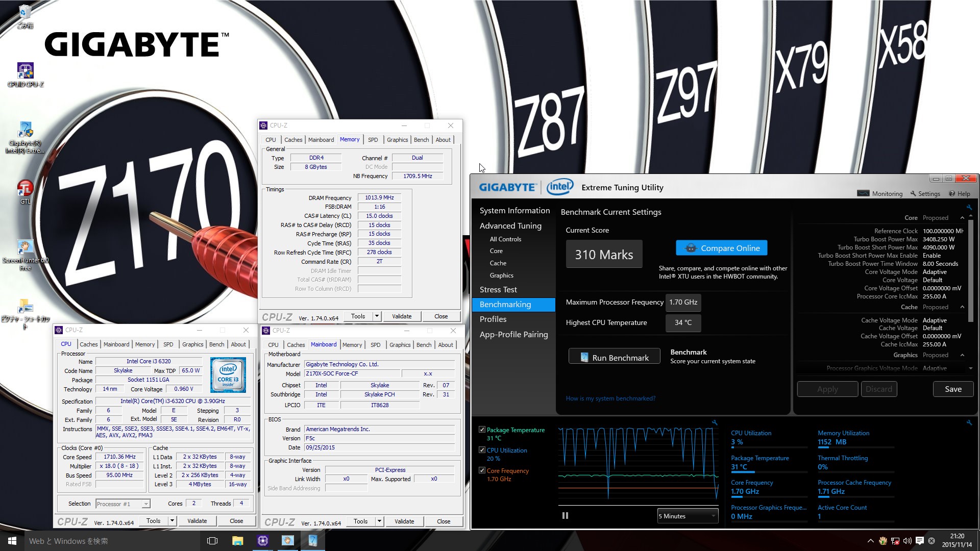Open Tools dropdown arrow in Mainboard CPU-Z window

tap(379, 521)
